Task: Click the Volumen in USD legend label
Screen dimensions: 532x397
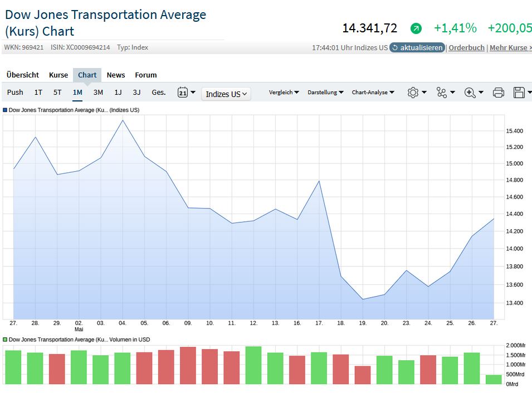Action: coord(130,340)
